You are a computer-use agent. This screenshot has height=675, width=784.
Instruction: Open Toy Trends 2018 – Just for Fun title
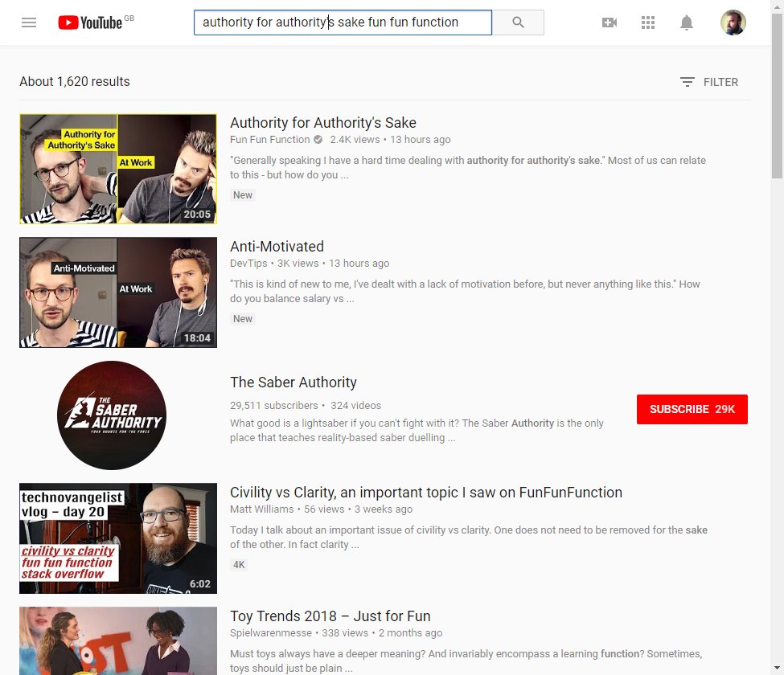point(330,616)
